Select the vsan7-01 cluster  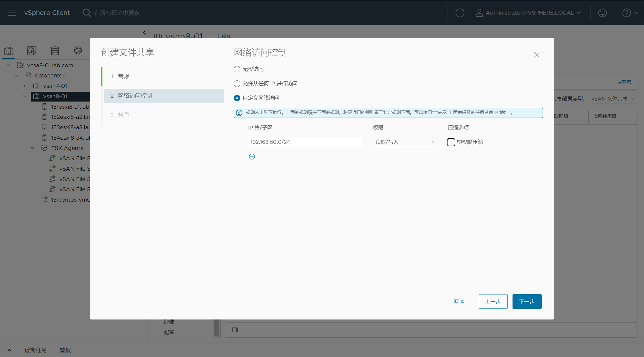55,86
